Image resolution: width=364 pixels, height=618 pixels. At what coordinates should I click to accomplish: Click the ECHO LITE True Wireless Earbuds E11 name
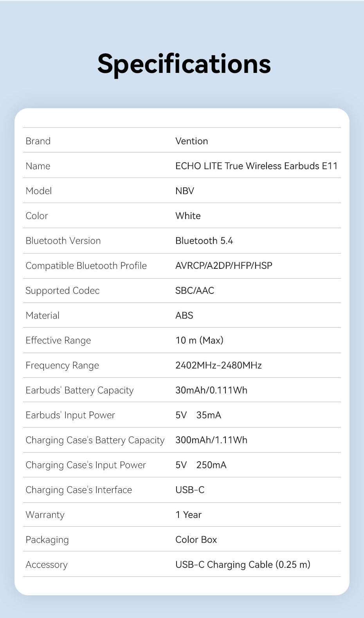click(256, 166)
